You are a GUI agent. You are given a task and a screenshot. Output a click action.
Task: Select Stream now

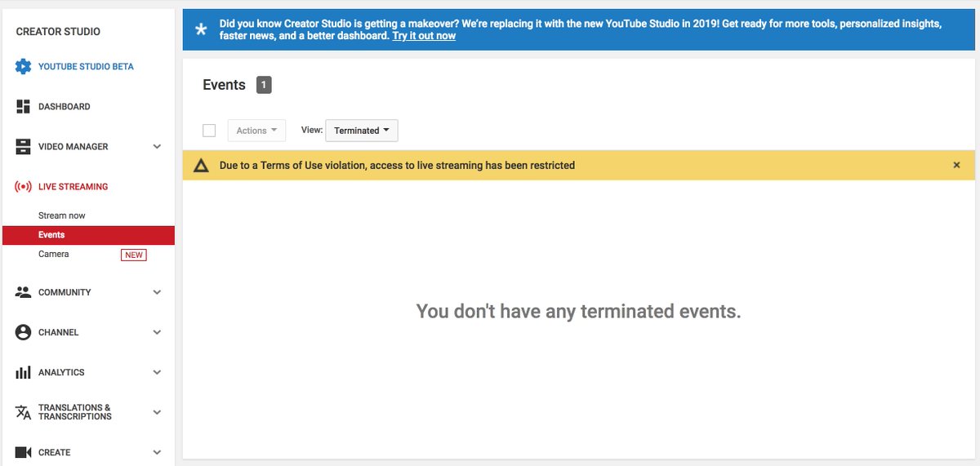(x=62, y=215)
